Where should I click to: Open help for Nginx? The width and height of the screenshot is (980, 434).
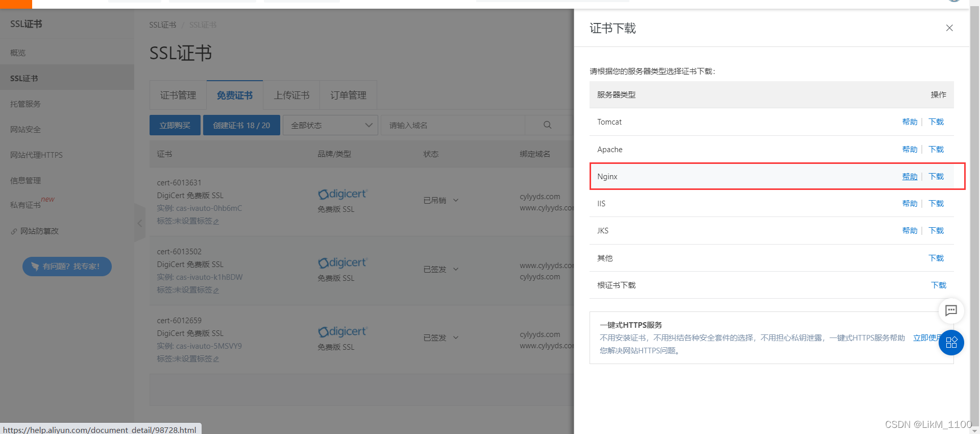910,177
